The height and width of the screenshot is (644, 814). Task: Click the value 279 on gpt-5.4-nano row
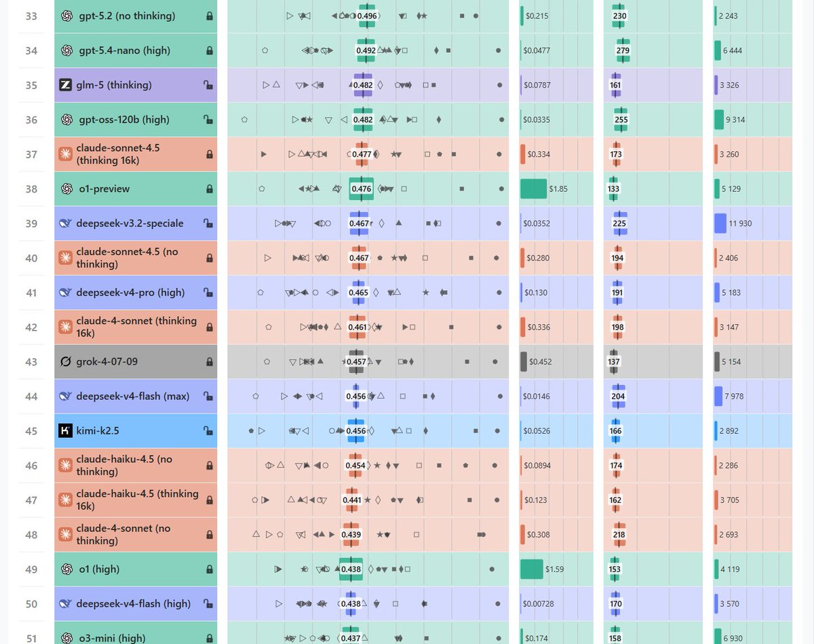(x=623, y=50)
